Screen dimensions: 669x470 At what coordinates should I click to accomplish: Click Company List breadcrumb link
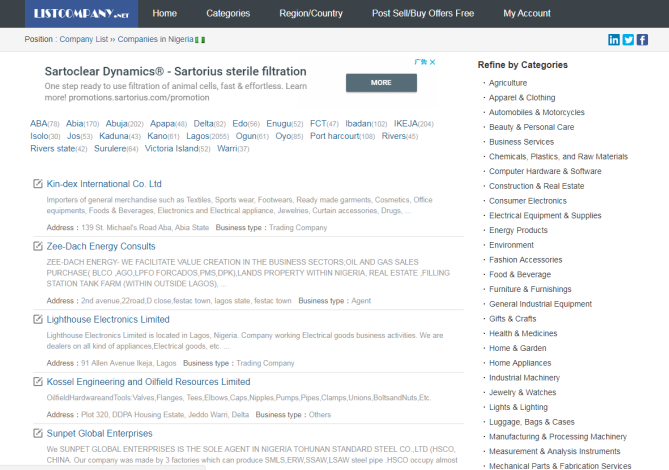click(83, 39)
